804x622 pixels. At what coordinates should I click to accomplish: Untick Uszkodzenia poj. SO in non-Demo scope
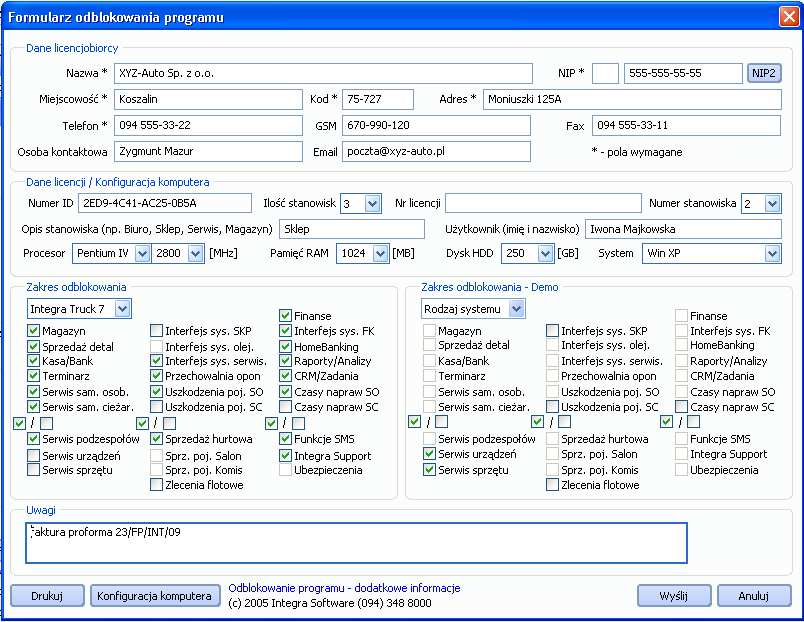tap(156, 392)
